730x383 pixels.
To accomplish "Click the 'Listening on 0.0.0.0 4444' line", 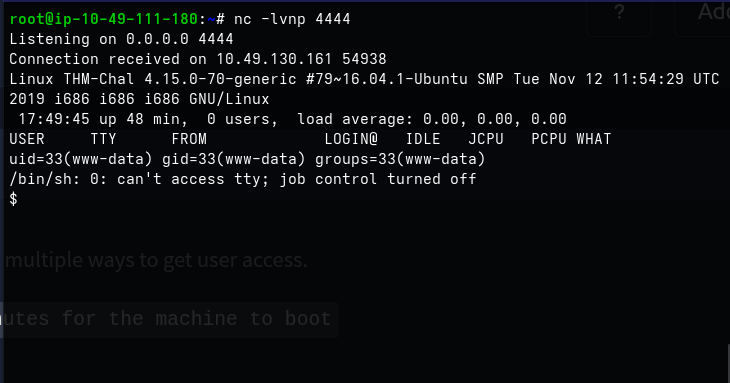I will (121, 39).
